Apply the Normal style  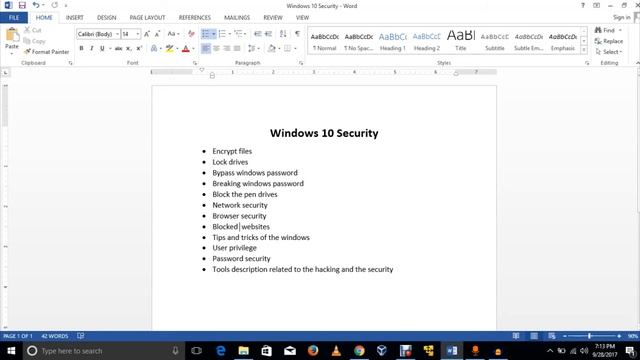coord(324,41)
